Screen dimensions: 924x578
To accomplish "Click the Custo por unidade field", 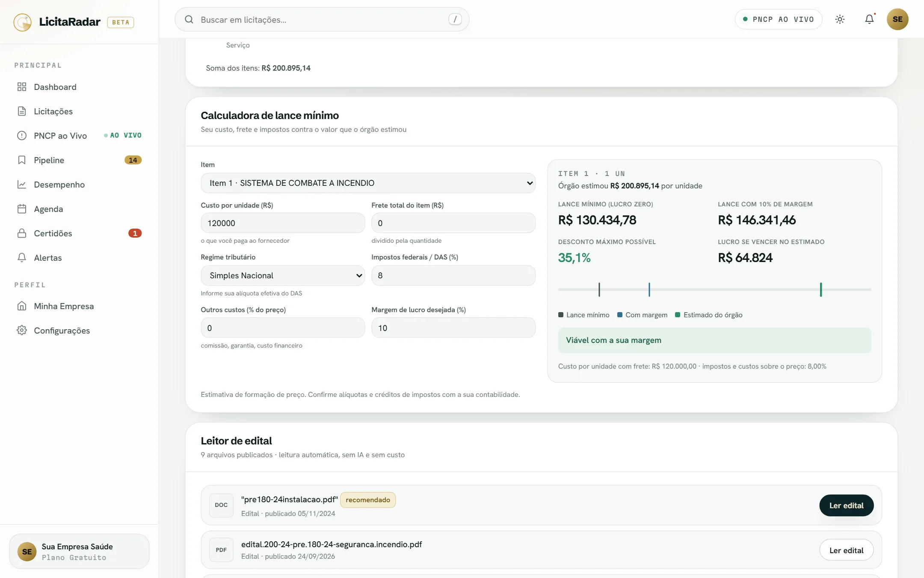I will coord(282,223).
